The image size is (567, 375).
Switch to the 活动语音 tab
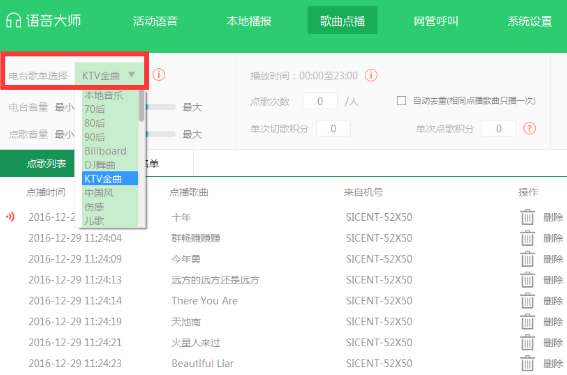point(155,21)
